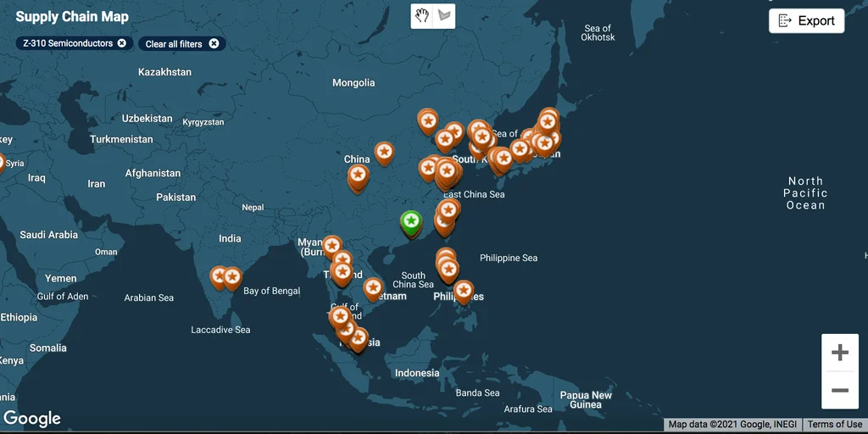
Task: Select the orange marker over Vietnam
Action: 373,290
